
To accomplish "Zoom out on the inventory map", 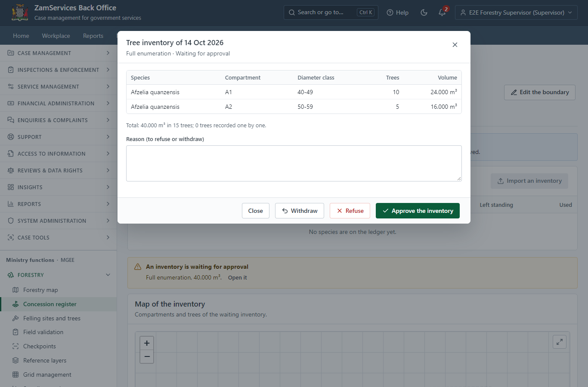I will (147, 356).
